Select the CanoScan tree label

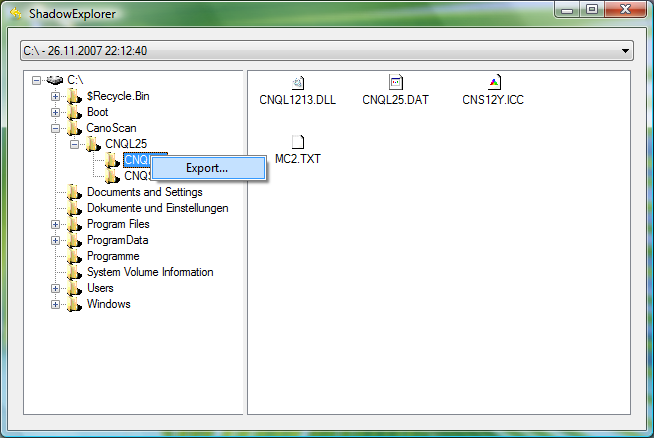[111, 128]
